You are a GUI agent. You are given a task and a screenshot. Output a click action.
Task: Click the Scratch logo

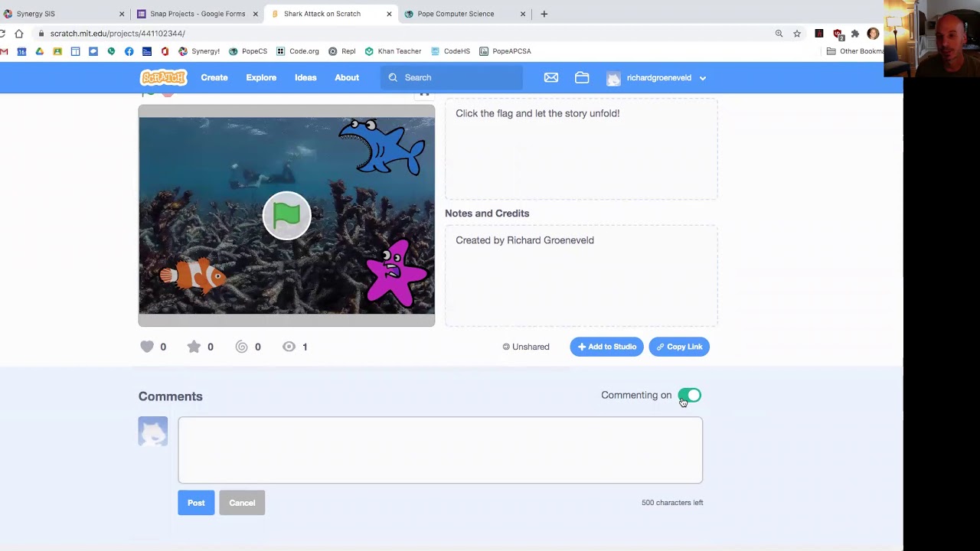pyautogui.click(x=163, y=77)
